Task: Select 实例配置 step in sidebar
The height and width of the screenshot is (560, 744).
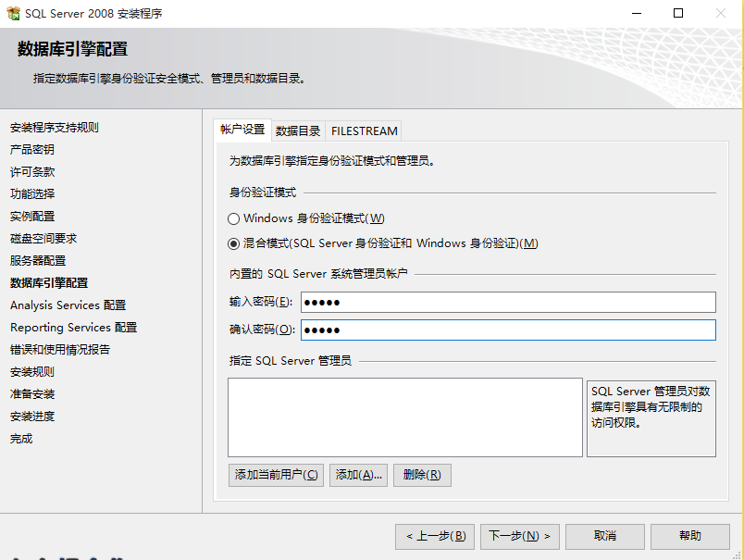Action: click(32, 217)
